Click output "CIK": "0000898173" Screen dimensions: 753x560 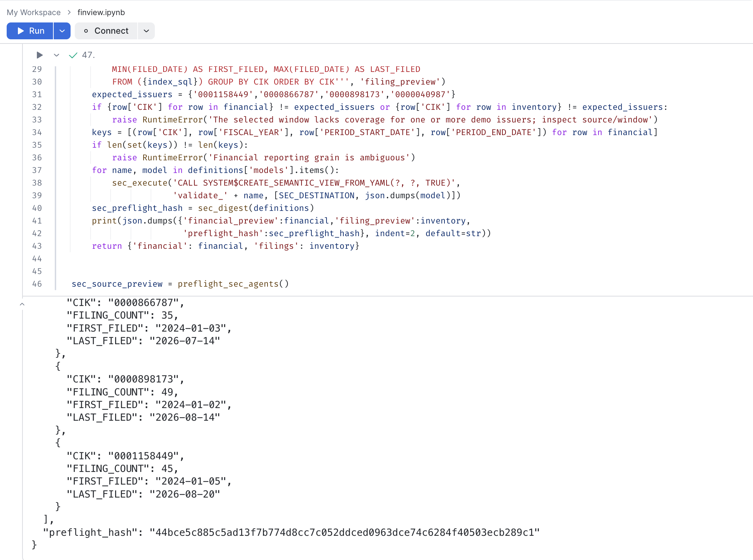125,379
